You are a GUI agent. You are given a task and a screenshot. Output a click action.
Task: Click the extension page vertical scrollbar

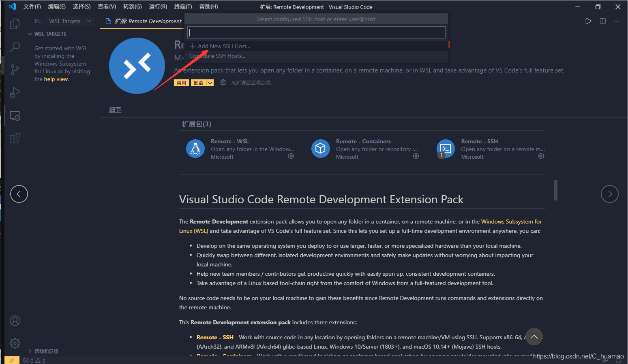pyautogui.click(x=555, y=190)
